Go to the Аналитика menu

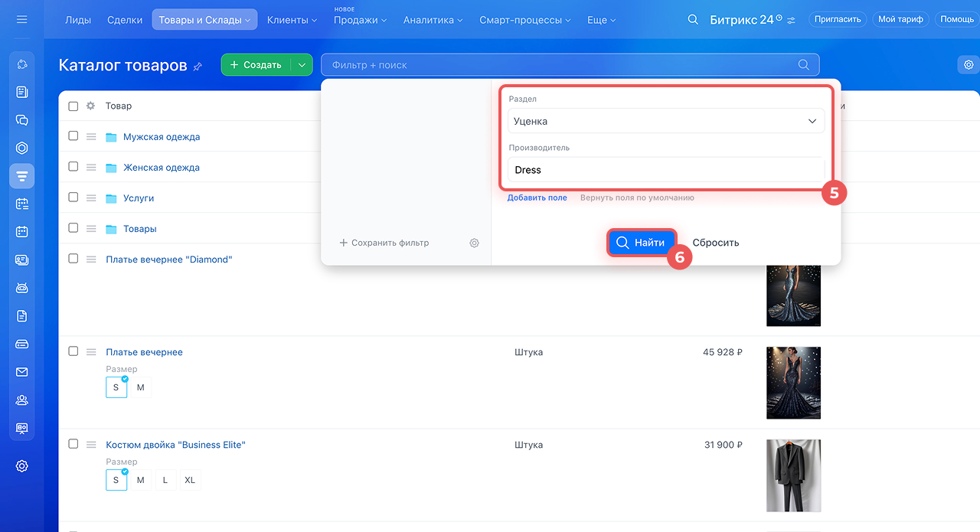pyautogui.click(x=433, y=20)
